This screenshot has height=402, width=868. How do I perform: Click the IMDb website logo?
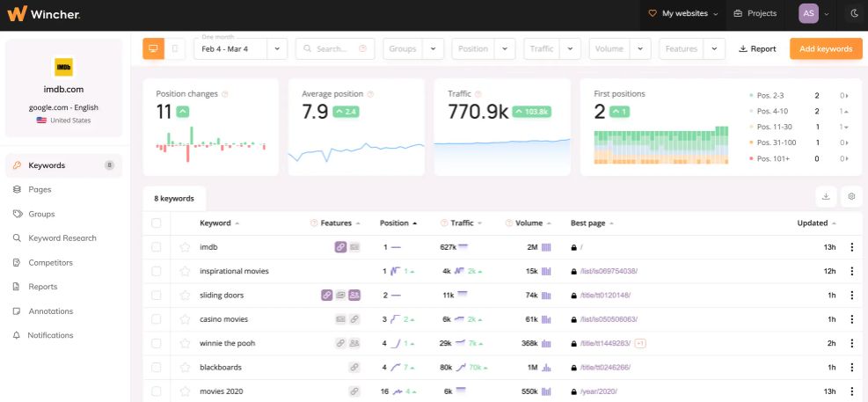tap(63, 67)
